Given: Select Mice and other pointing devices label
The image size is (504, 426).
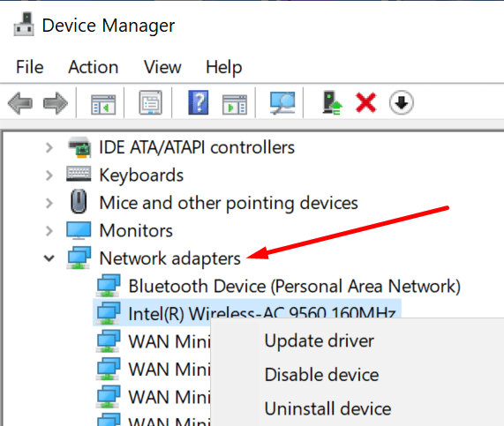Looking at the screenshot, I should (229, 203).
